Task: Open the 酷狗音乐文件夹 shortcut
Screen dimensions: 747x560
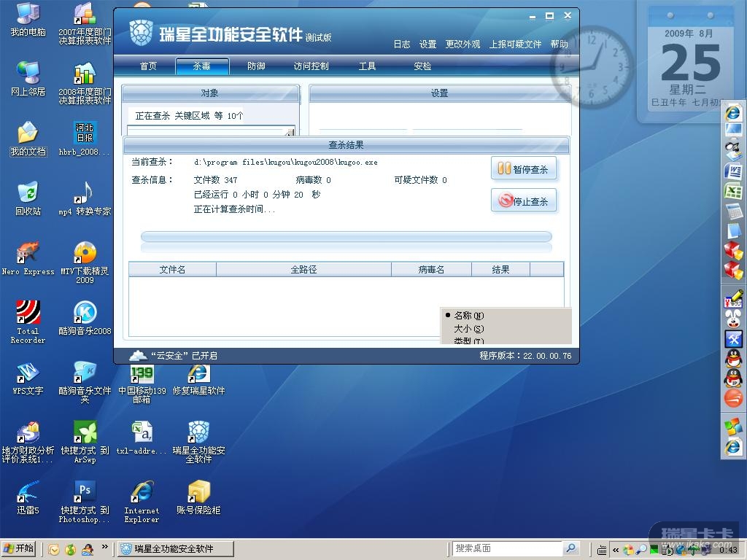Action: pyautogui.click(x=85, y=383)
